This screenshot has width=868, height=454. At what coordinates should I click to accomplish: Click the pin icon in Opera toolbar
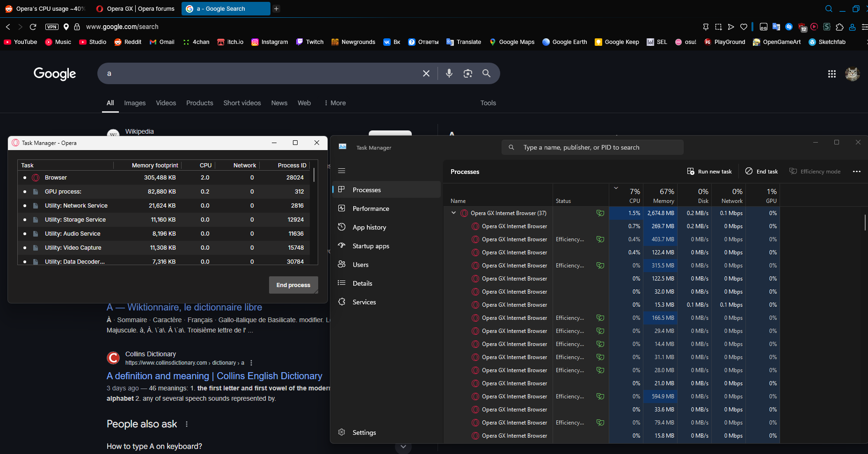(x=706, y=27)
